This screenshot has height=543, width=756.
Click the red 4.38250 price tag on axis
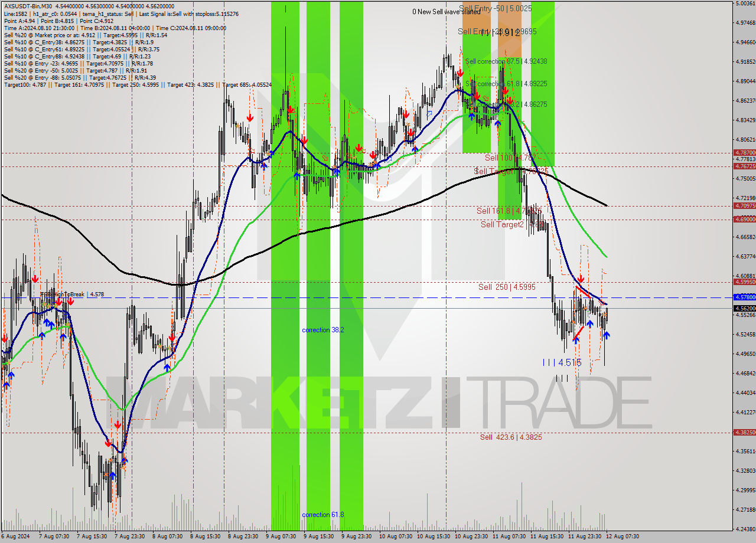(744, 432)
